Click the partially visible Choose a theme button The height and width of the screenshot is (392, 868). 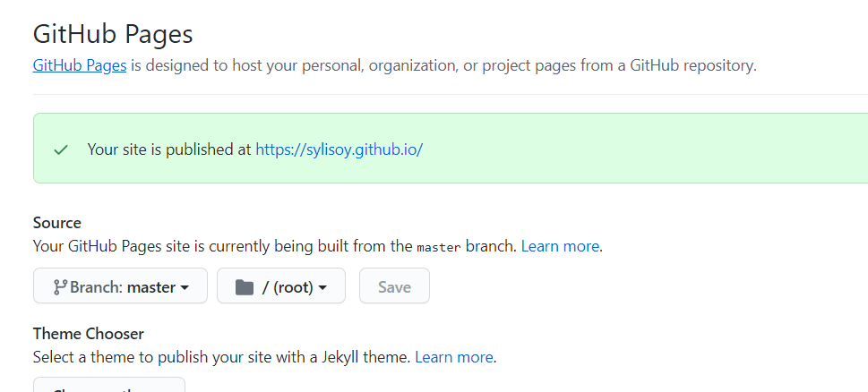[109, 386]
